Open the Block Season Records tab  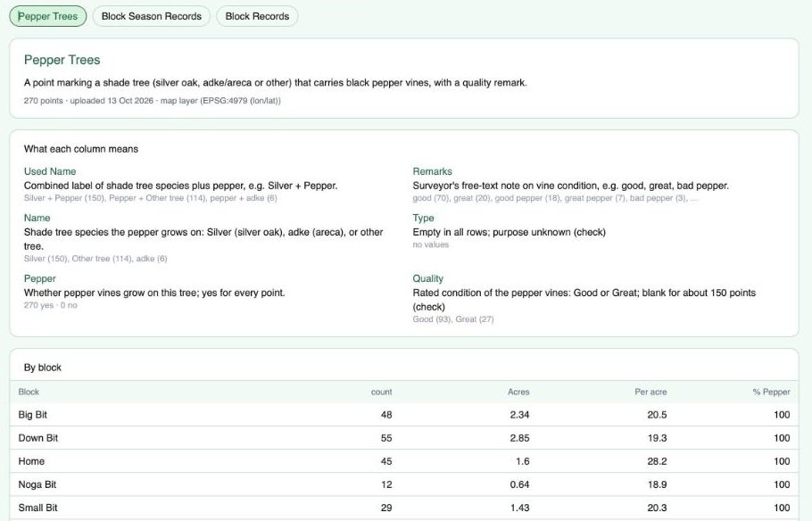(151, 16)
